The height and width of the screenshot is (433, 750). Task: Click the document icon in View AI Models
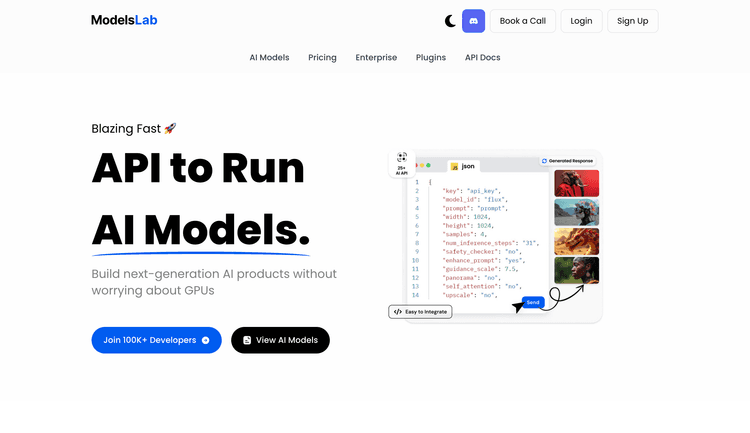[247, 340]
